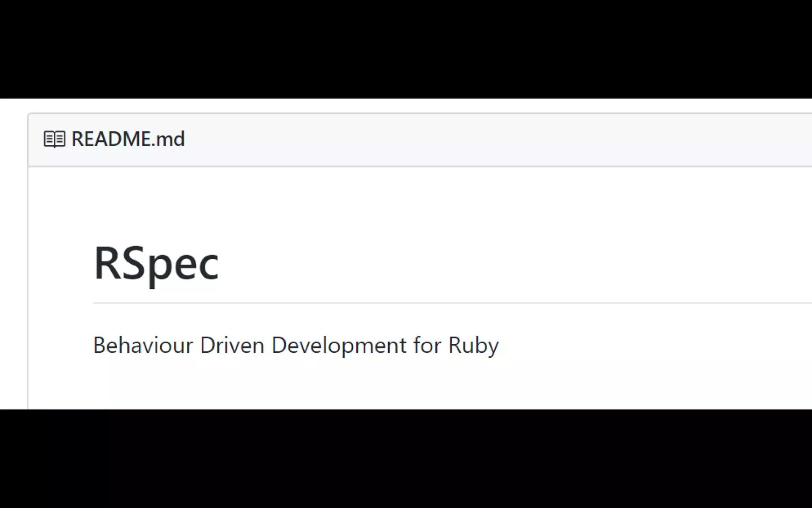
Task: Click the word Driven in the description
Action: [232, 345]
